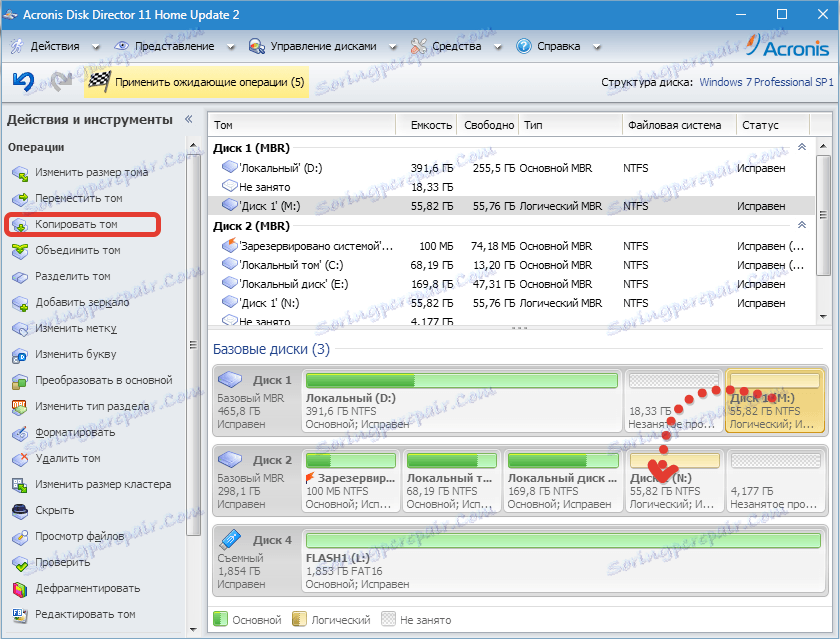
Task: Select the 18,33 ГБ unallocated block
Action: click(673, 401)
